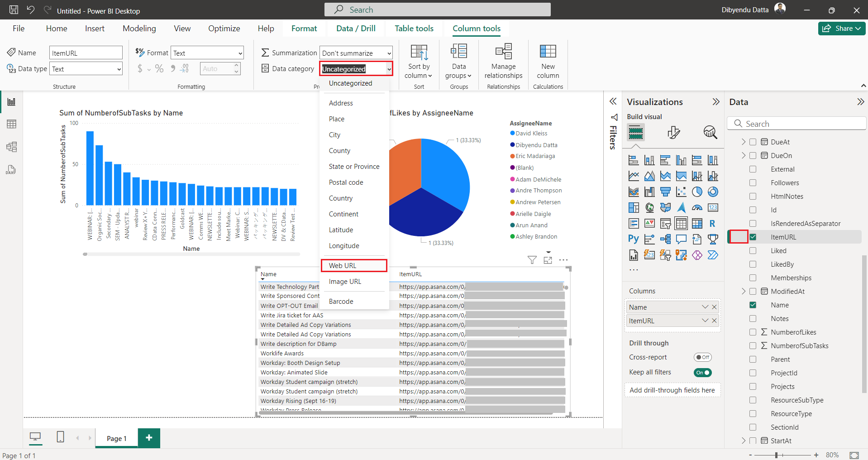
Task: Click the filter icon above the table
Action: 532,260
